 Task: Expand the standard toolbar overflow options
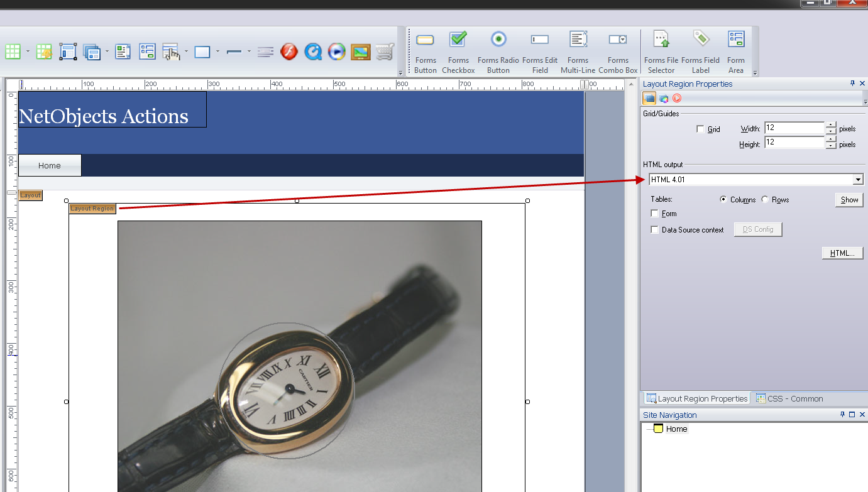click(x=401, y=73)
